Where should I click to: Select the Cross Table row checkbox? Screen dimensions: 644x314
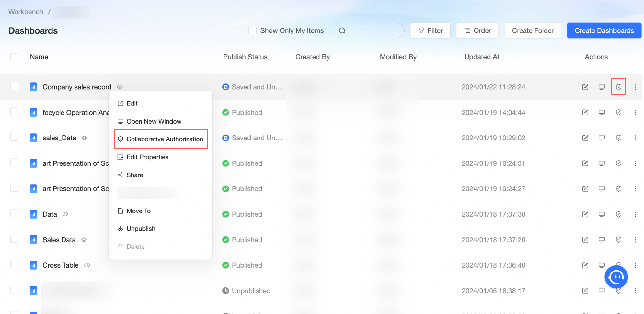(14, 264)
